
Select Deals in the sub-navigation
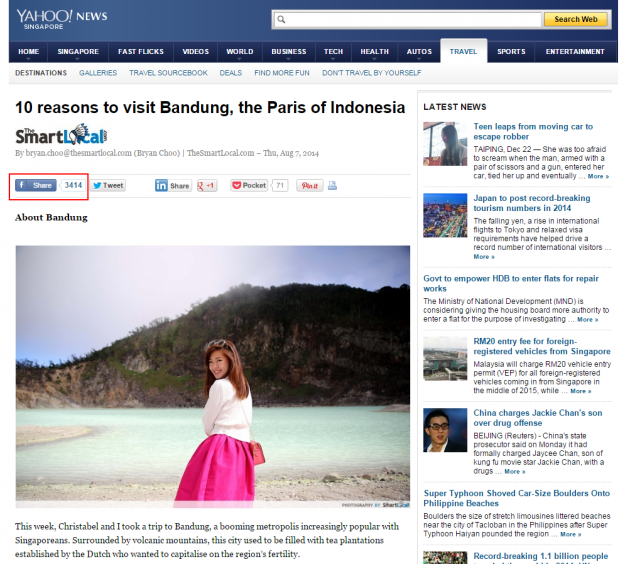(x=231, y=73)
